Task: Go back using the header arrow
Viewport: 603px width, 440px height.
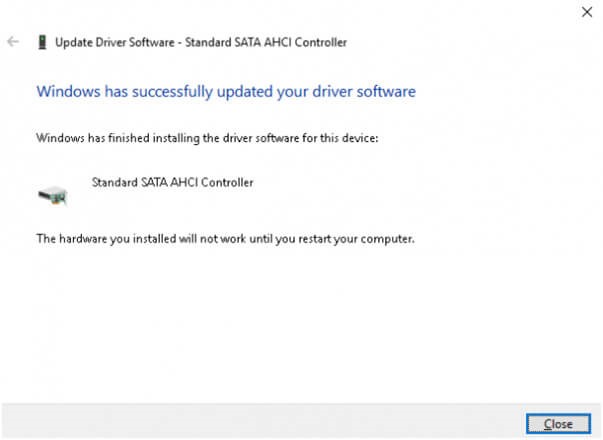Action: pyautogui.click(x=13, y=42)
